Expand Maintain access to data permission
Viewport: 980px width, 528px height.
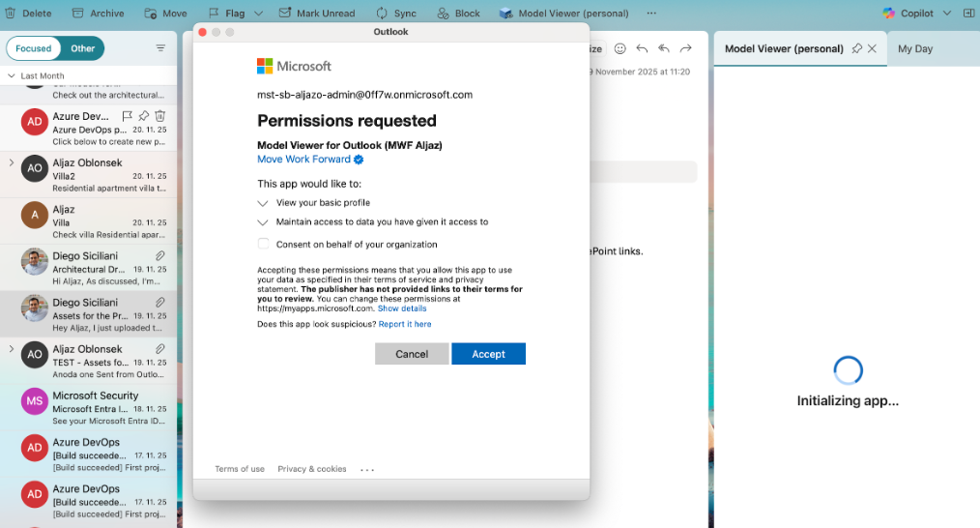click(263, 222)
